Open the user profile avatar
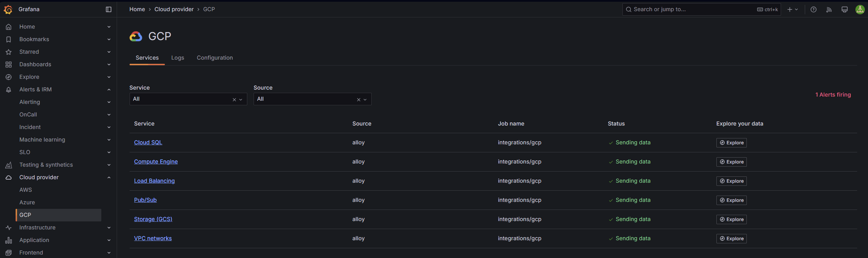Image resolution: width=868 pixels, height=258 pixels. tap(860, 9)
